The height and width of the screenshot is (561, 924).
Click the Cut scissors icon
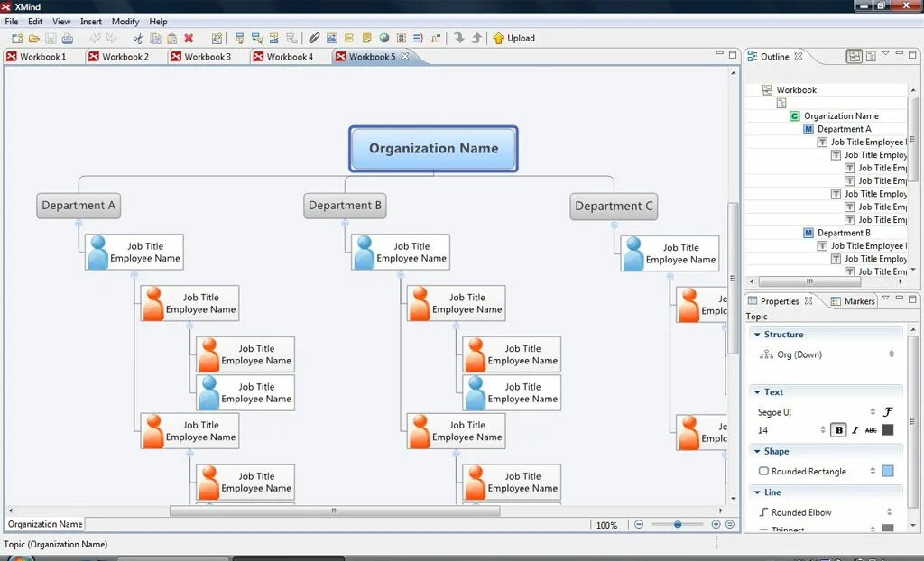(x=138, y=38)
